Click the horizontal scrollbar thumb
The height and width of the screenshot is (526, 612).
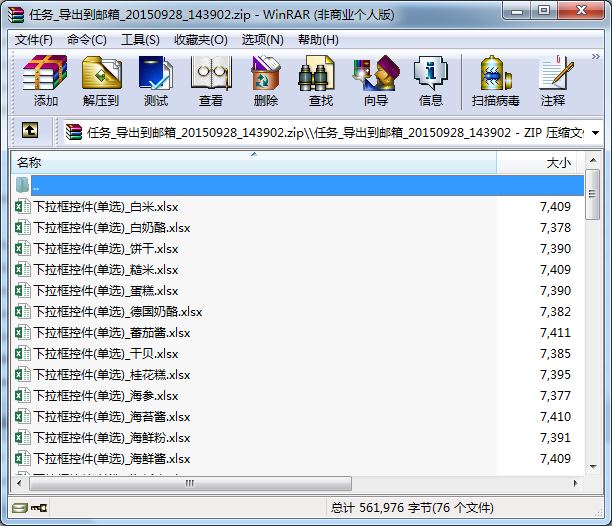point(190,483)
